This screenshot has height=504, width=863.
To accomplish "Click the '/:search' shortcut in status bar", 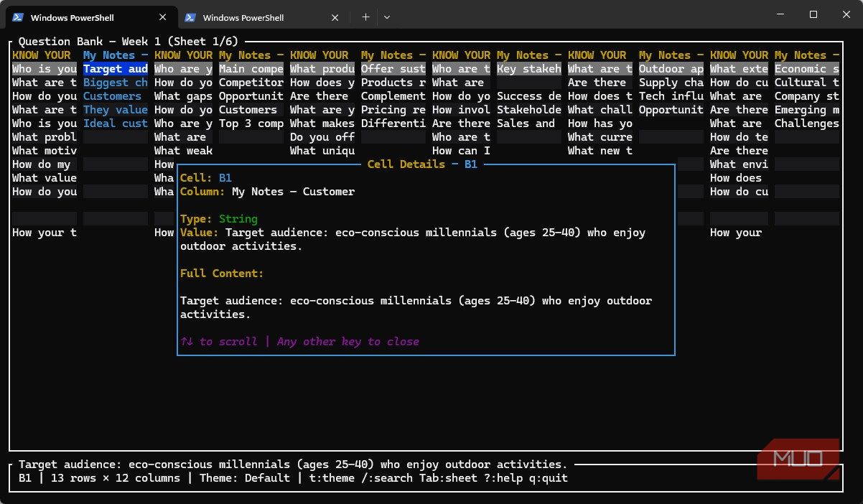I will tap(387, 478).
